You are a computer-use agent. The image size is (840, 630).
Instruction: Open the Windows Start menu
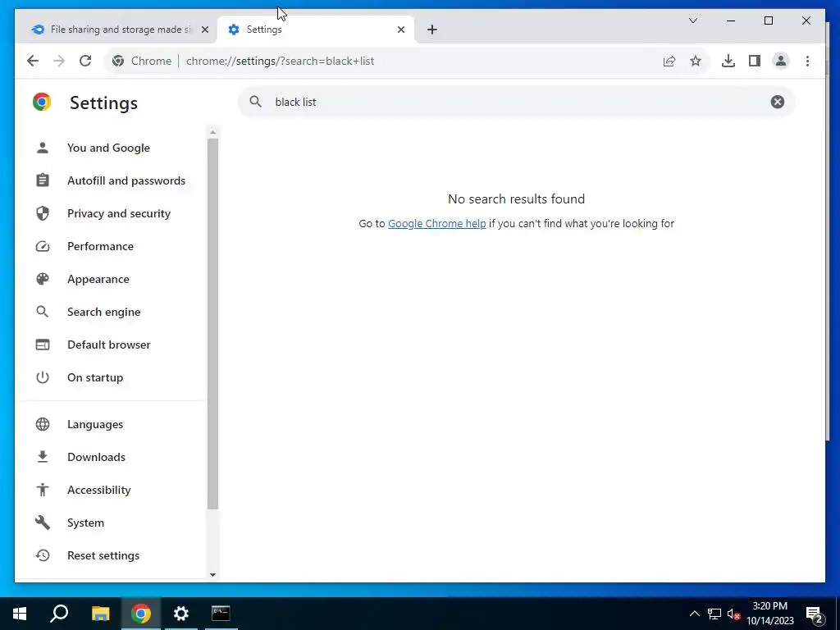click(20, 614)
